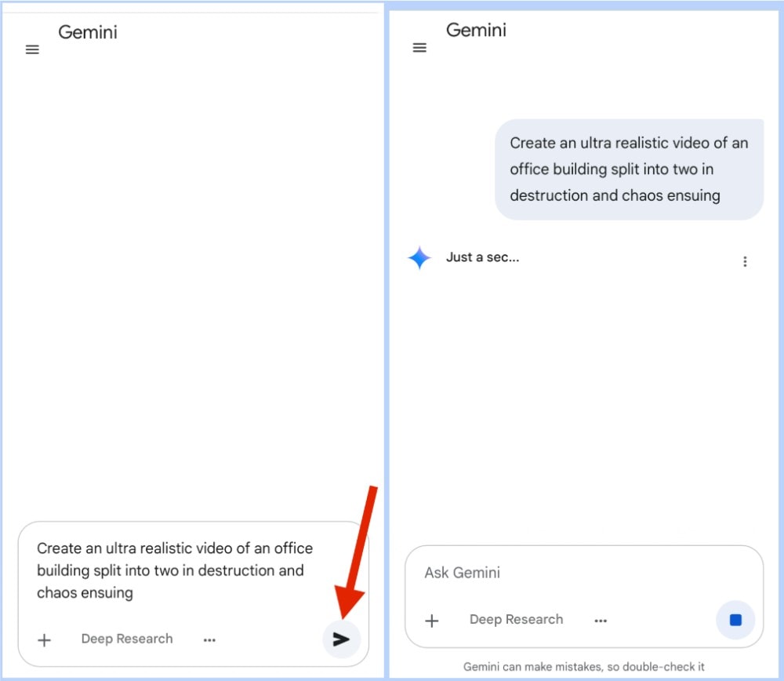Open horizontal three-dot options in right prompt box
This screenshot has height=681, width=784.
[x=601, y=621]
